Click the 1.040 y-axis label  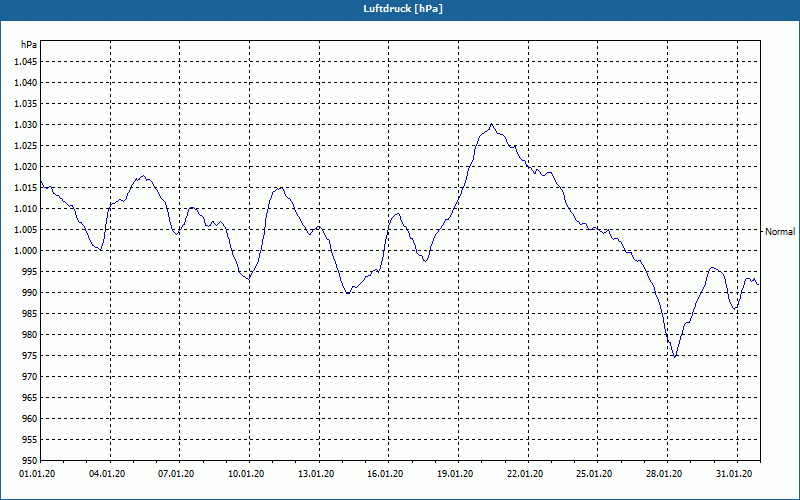(x=26, y=83)
